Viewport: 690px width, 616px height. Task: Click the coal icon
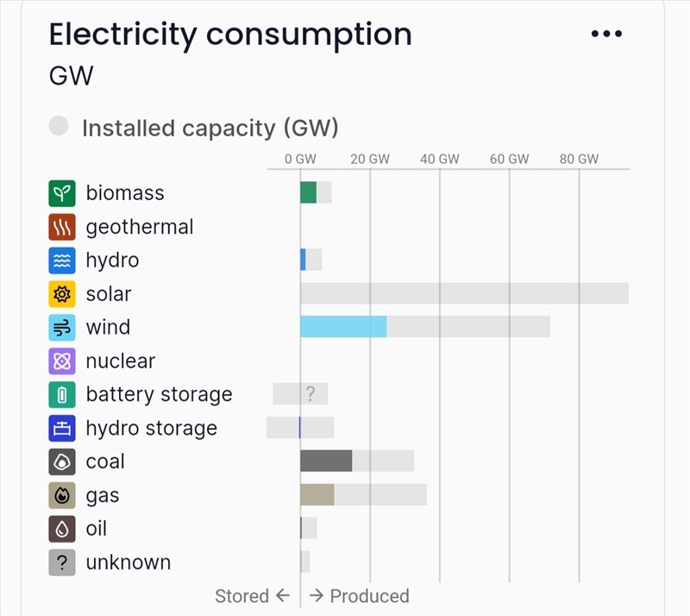tap(62, 462)
